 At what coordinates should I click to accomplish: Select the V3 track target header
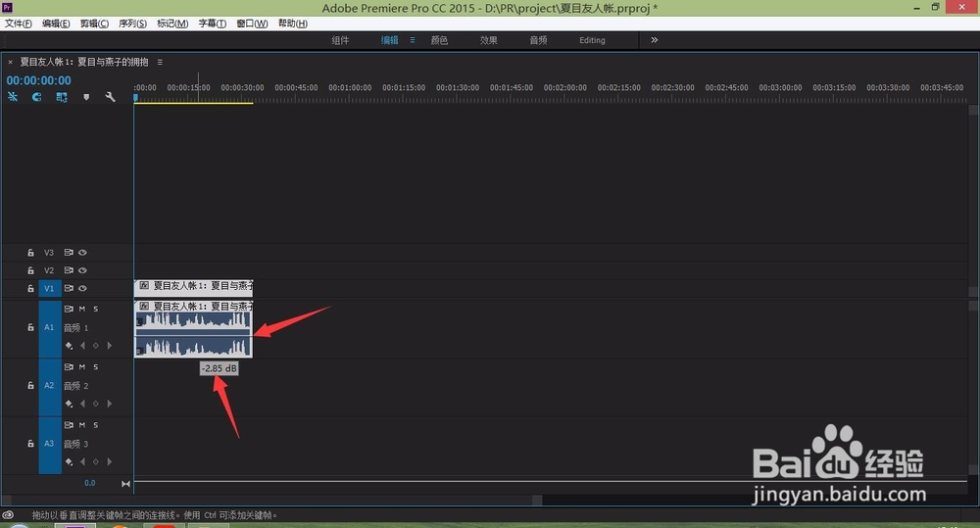point(49,253)
